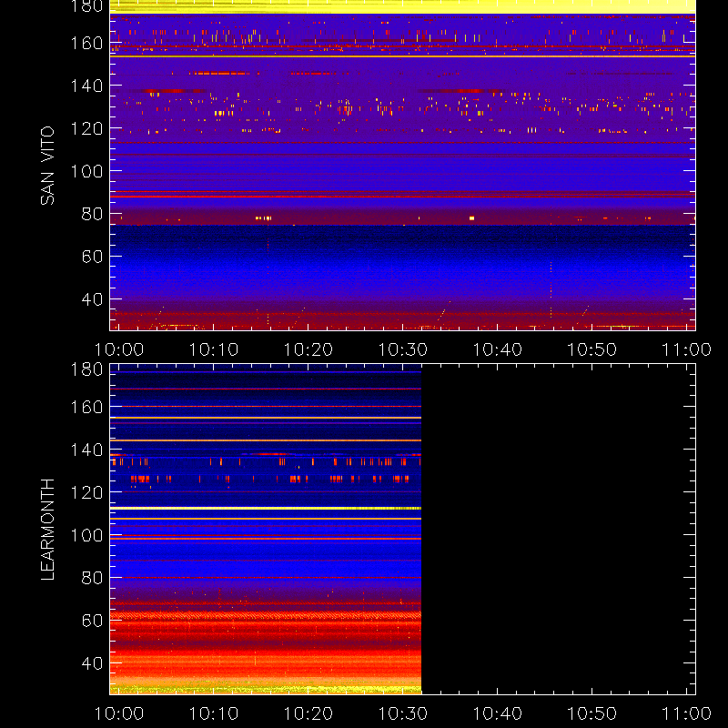Pick the 80 tick label on LEARMONTH axis
This screenshot has width=728, height=728.
click(x=93, y=578)
